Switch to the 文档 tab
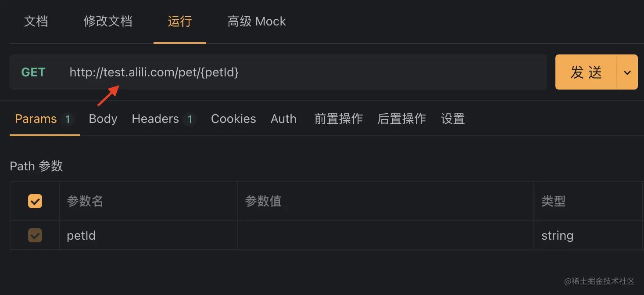This screenshot has height=295, width=644. [36, 21]
